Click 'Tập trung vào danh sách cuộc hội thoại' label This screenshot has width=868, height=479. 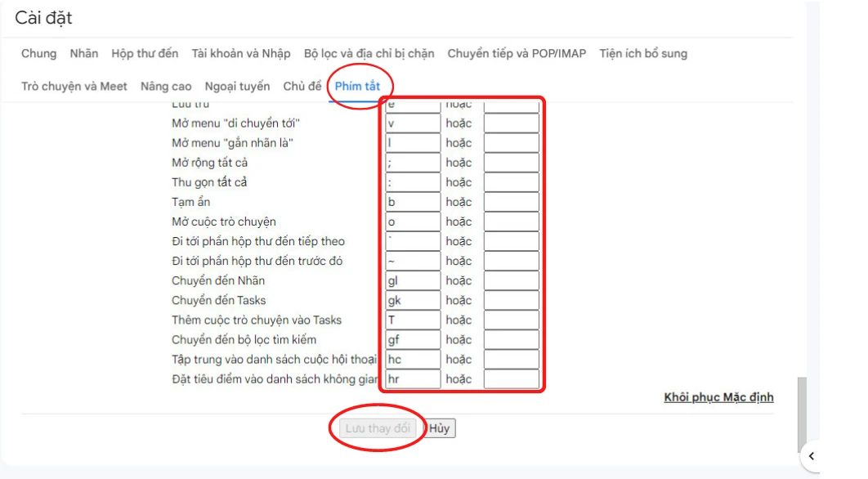(x=275, y=360)
